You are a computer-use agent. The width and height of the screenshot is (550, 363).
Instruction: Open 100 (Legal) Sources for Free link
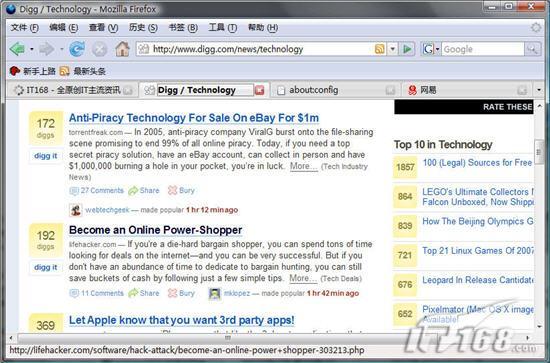477,163
